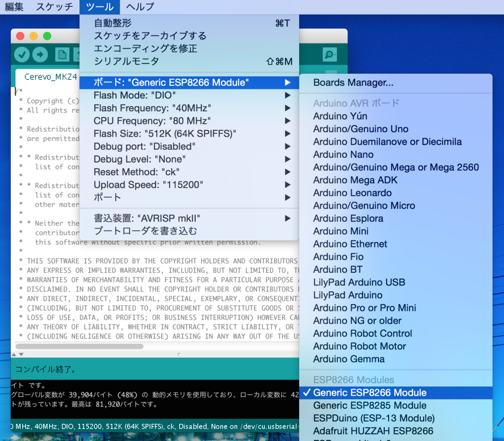Select ESPDuino (ESP-13 Module)

pos(396,418)
